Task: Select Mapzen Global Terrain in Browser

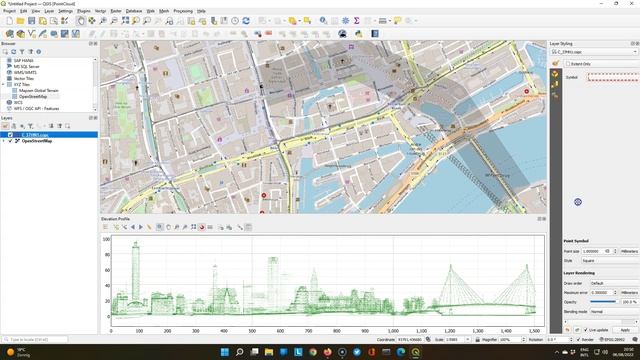Action: 38,91
